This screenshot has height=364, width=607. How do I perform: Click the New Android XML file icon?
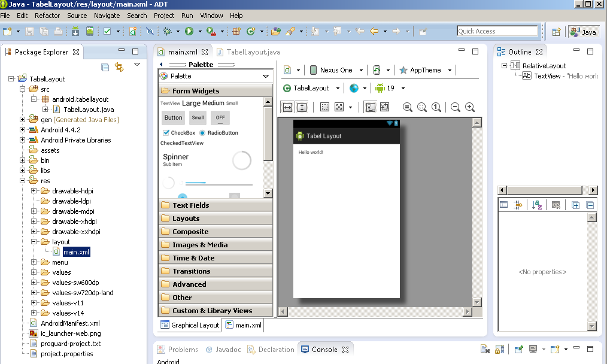coord(132,31)
